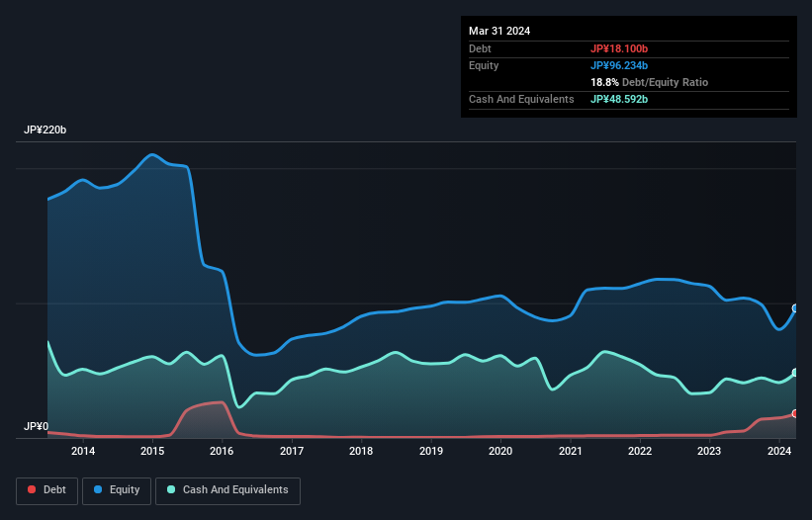Image resolution: width=812 pixels, height=520 pixels.
Task: Toggle the Debt series legend button
Action: [x=47, y=490]
